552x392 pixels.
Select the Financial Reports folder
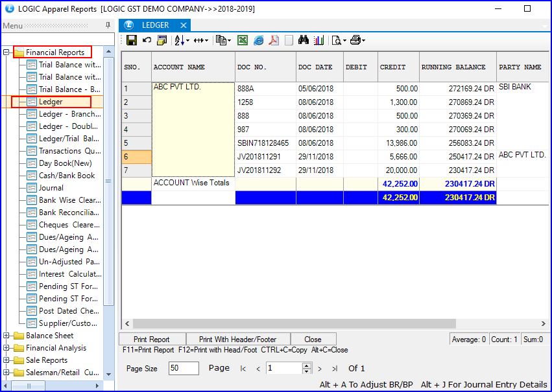(55, 52)
